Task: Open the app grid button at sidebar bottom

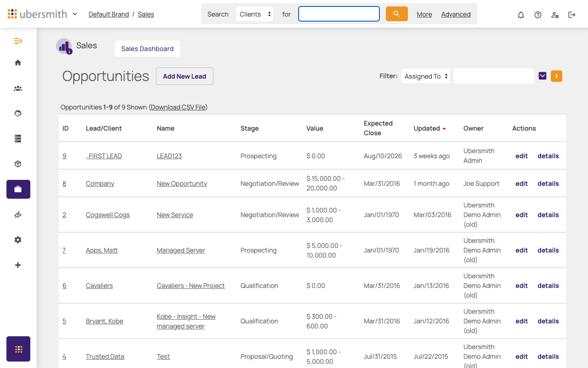Action: [18, 349]
